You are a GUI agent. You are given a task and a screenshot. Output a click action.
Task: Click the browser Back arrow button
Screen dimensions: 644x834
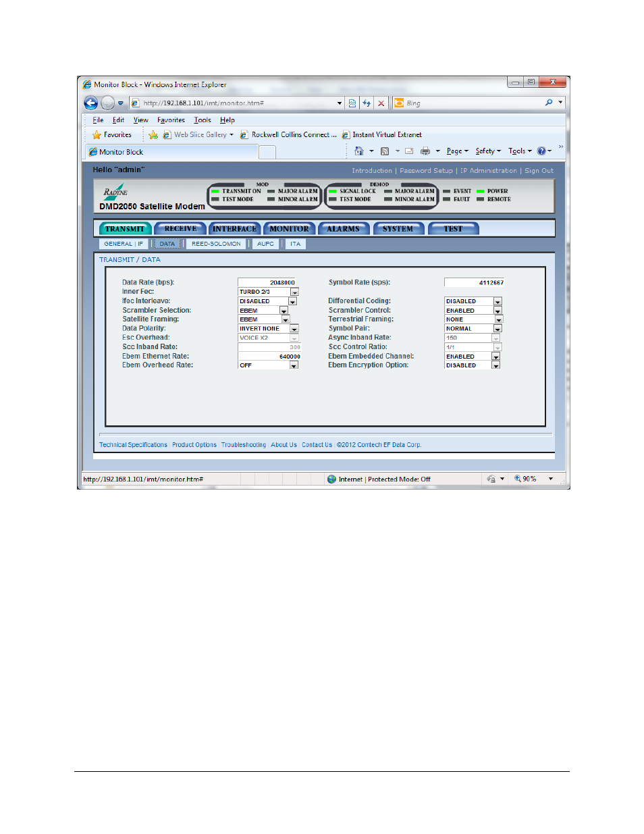[x=91, y=103]
